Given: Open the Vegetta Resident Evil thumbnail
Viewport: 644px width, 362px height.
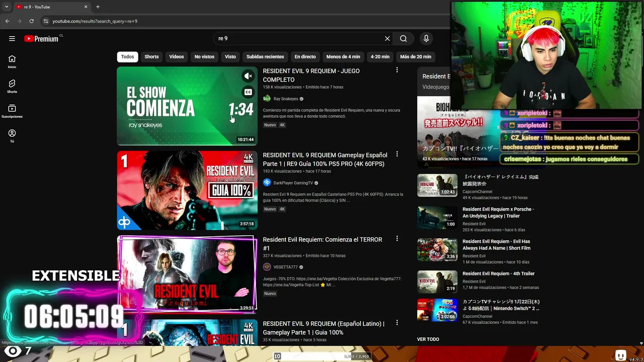Looking at the screenshot, I should (x=187, y=275).
